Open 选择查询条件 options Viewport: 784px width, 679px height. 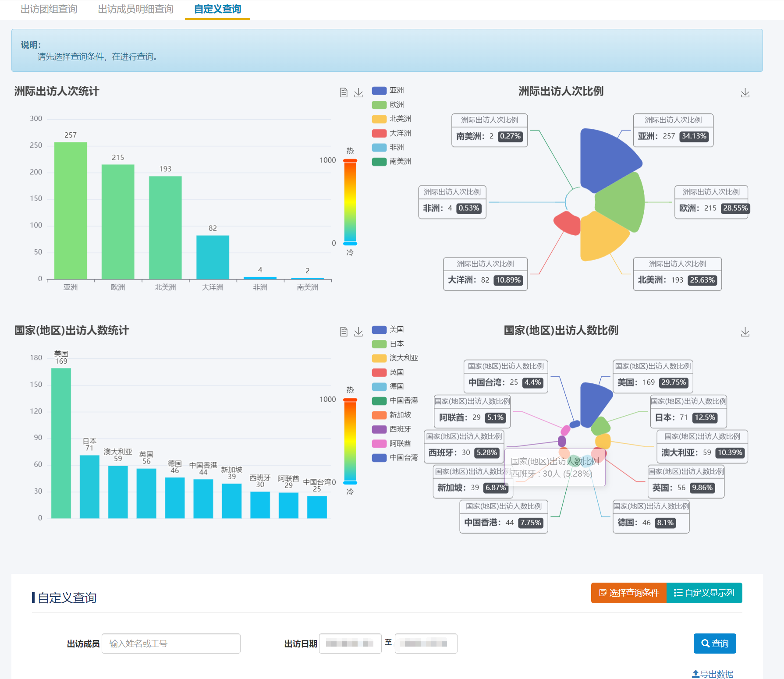[628, 593]
